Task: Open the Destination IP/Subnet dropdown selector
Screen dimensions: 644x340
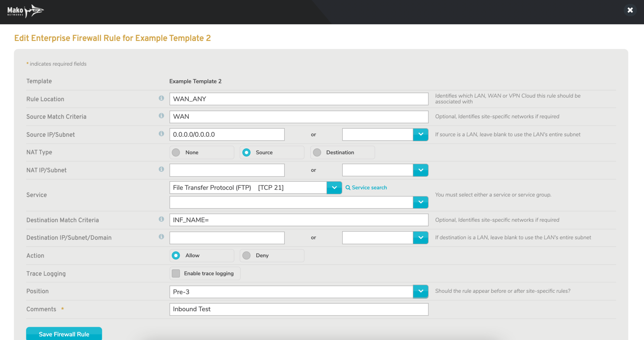Action: point(420,237)
